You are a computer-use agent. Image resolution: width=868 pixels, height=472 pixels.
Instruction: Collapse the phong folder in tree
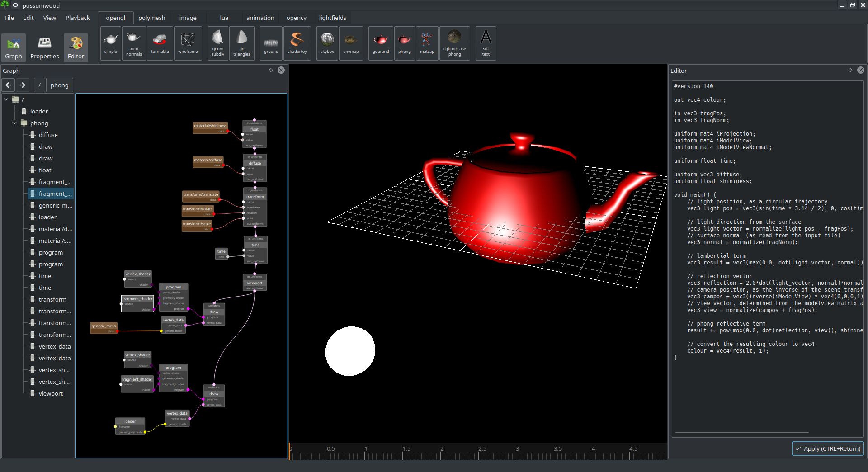coord(14,123)
